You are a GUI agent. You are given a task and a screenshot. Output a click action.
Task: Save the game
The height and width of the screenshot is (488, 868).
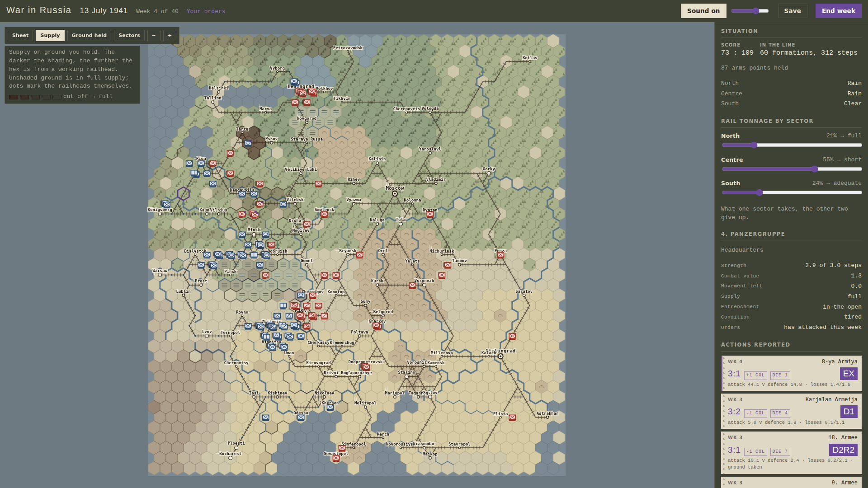point(792,11)
